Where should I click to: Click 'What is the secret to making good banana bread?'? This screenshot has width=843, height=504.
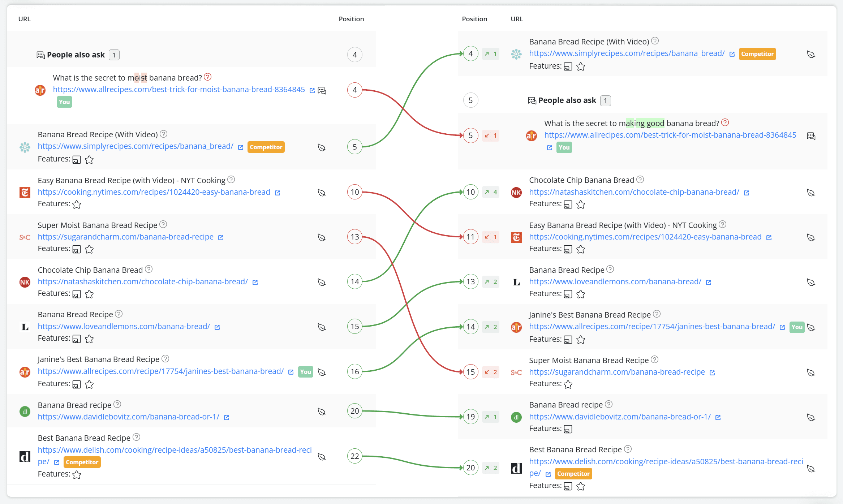632,123
